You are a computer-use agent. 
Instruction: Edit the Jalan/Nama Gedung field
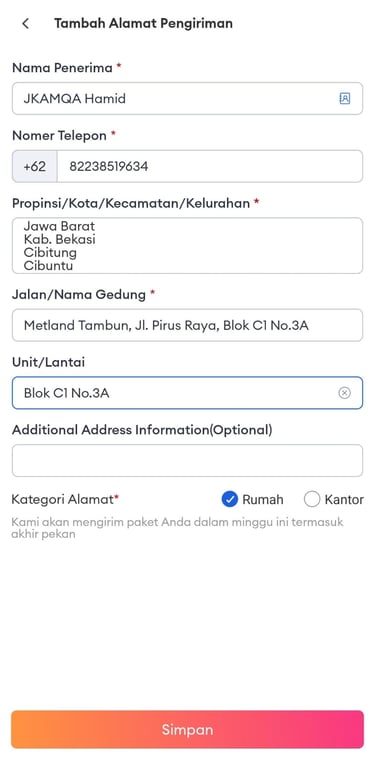point(187,325)
